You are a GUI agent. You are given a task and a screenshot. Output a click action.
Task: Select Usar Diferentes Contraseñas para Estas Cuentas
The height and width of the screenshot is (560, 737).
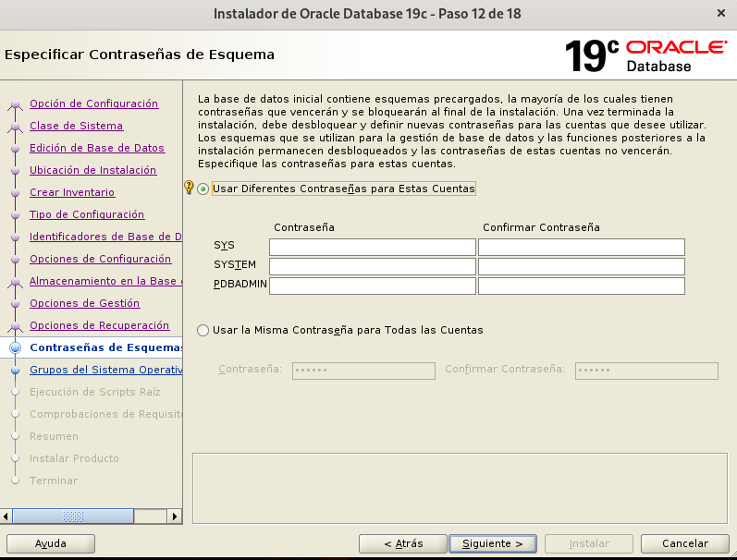[203, 189]
